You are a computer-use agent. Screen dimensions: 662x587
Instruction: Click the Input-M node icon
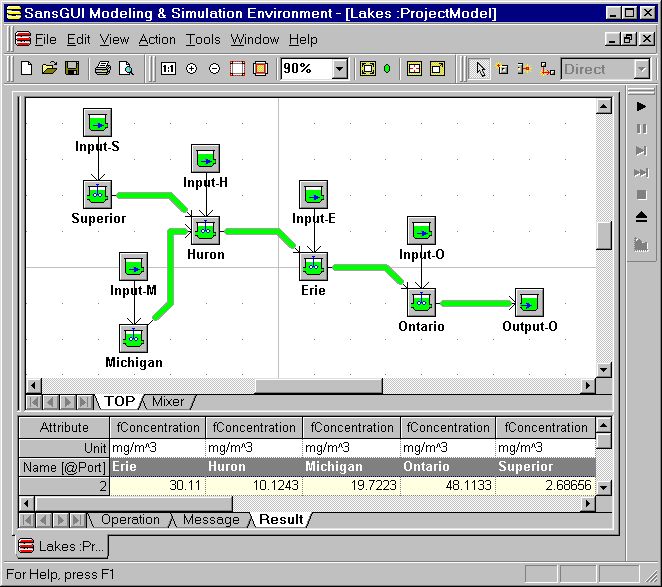tap(134, 267)
